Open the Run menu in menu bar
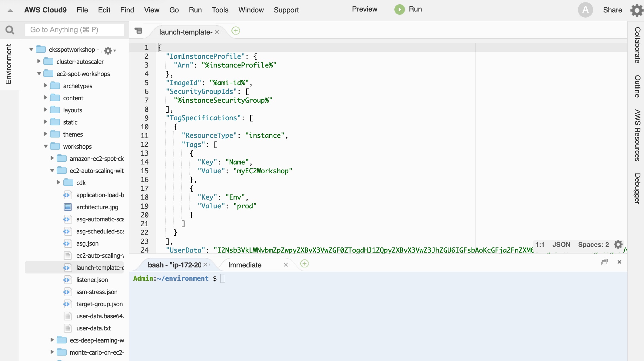The image size is (644, 361). (x=195, y=10)
